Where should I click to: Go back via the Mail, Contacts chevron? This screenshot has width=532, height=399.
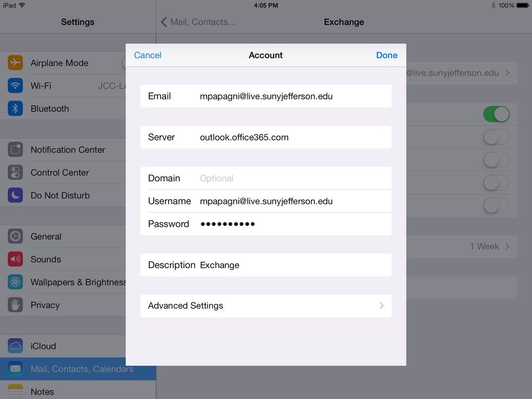coord(163,22)
